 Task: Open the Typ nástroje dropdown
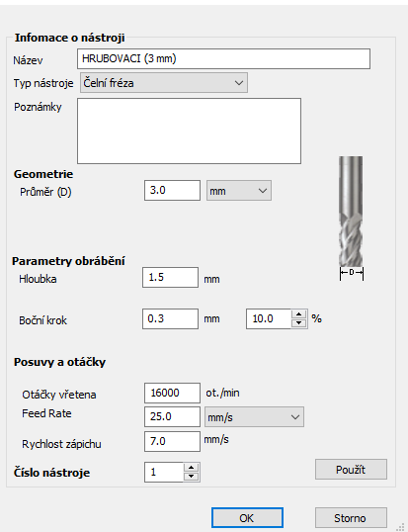pos(164,83)
